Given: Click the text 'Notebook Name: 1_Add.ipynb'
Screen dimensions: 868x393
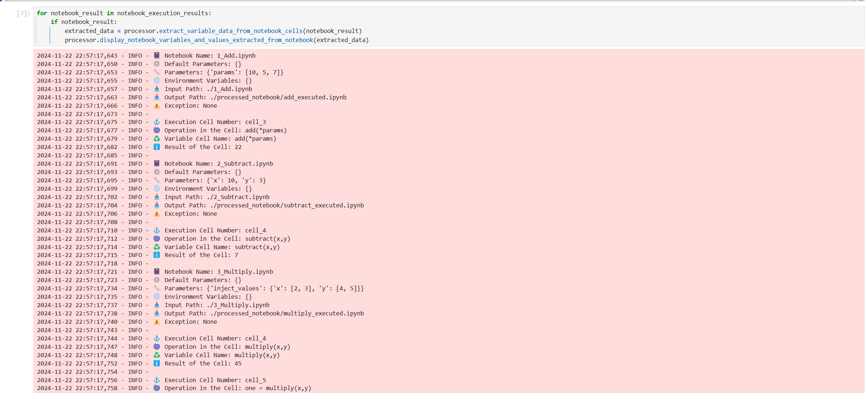Looking at the screenshot, I should pos(210,55).
